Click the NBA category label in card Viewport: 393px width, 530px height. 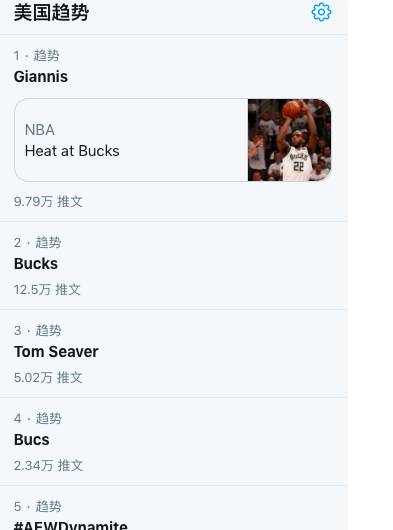(x=40, y=130)
